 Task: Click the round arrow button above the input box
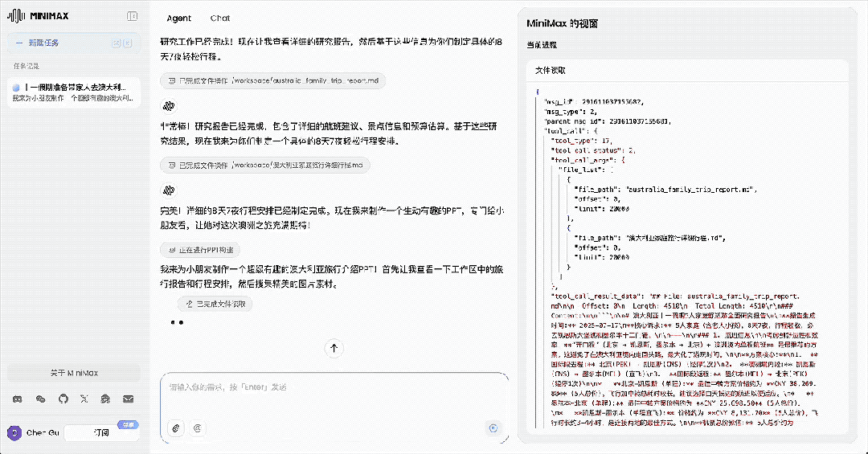pyautogui.click(x=334, y=348)
